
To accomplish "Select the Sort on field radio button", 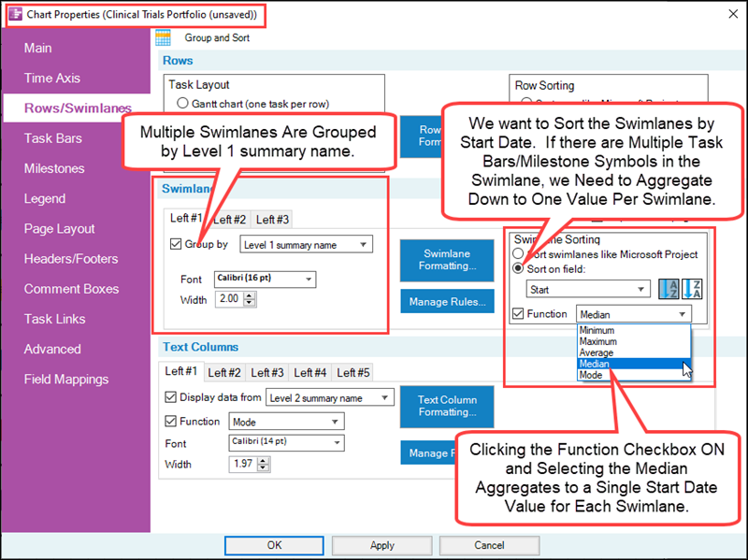I will click(518, 268).
